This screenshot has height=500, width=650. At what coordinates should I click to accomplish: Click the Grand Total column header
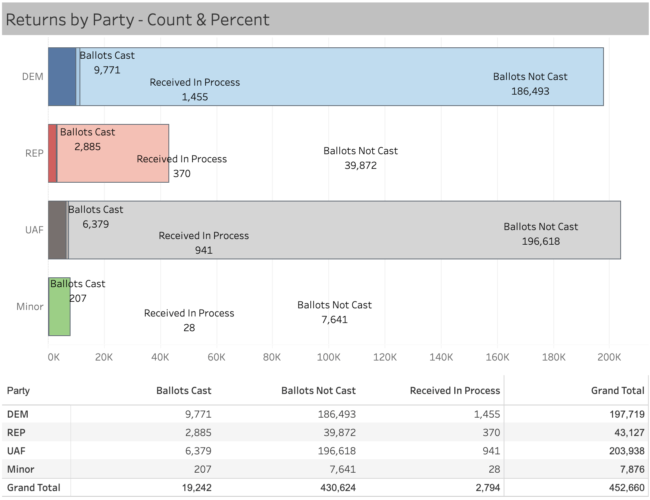pos(612,390)
